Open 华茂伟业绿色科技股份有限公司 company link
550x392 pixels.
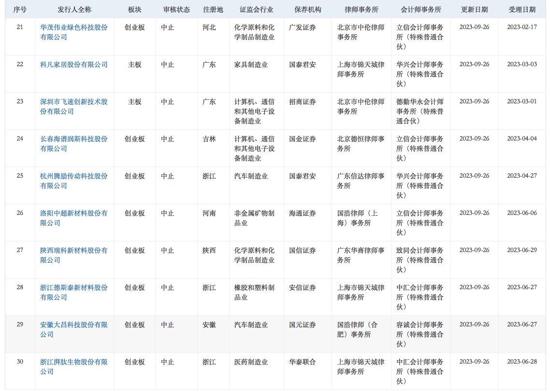point(73,32)
